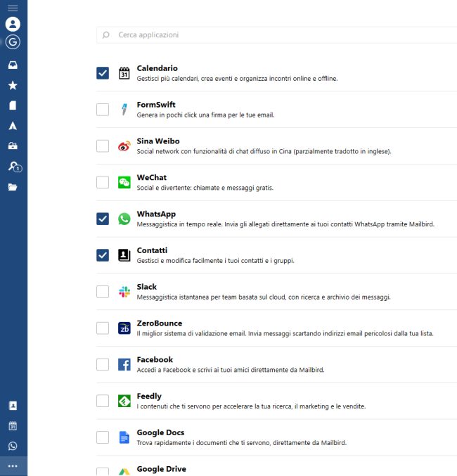Click the three-dots more apps button
457x476 pixels.
(x=13, y=466)
